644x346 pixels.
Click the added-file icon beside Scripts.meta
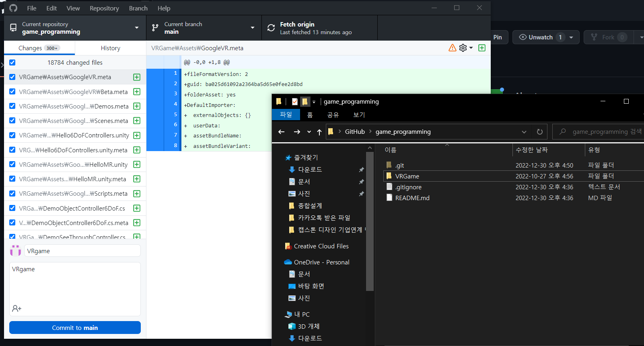(x=137, y=193)
